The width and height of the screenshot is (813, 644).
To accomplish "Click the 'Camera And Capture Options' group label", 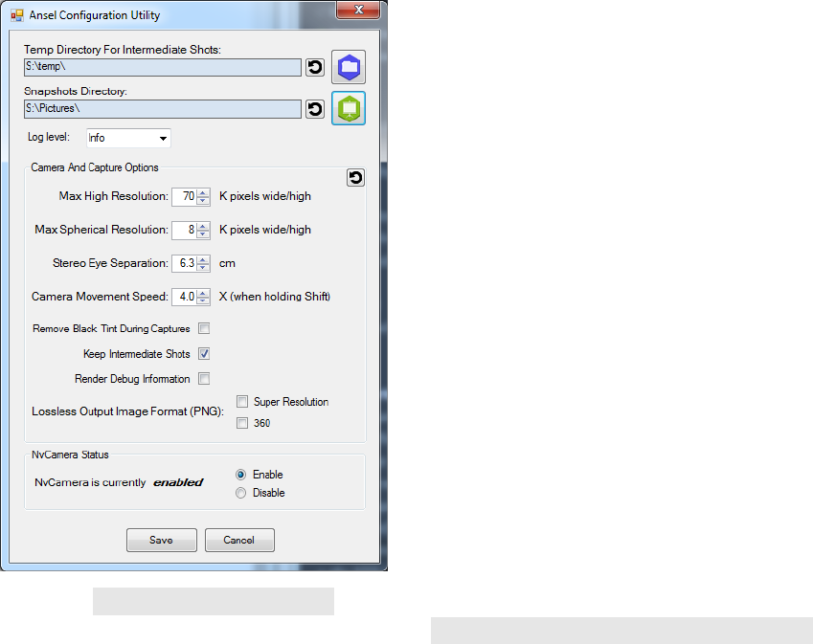I will pyautogui.click(x=95, y=167).
